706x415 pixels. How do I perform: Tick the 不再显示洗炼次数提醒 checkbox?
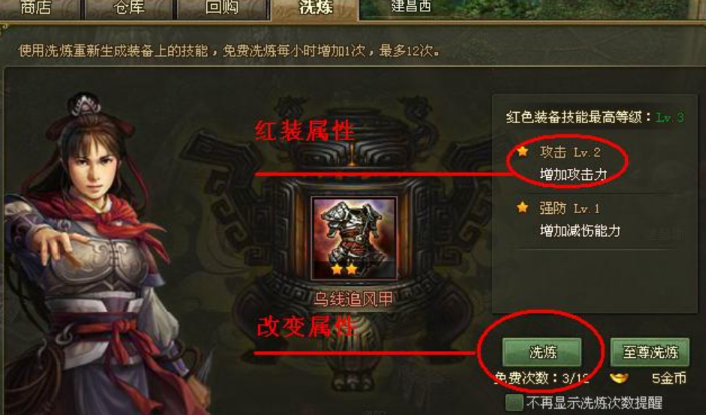(x=514, y=402)
